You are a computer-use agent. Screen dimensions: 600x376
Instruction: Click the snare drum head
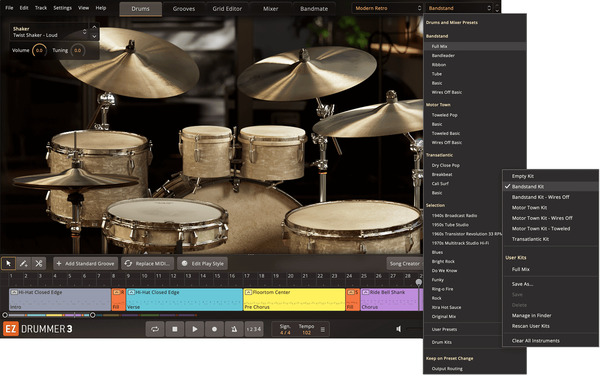tap(165, 212)
